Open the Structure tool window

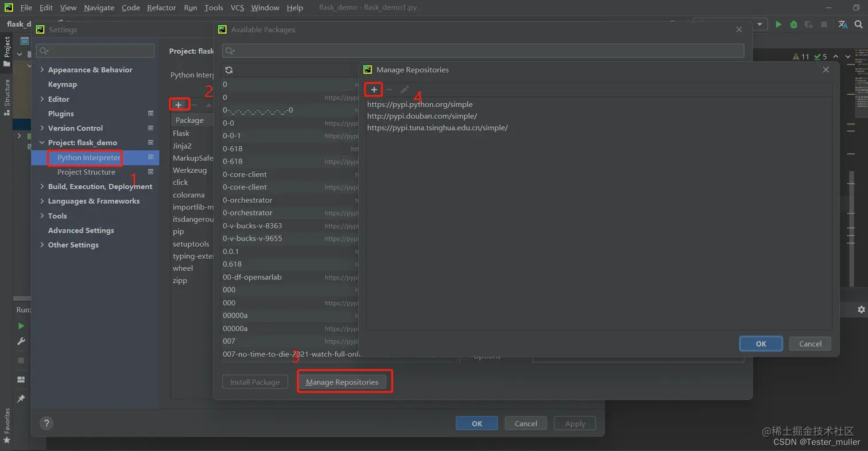pyautogui.click(x=7, y=97)
